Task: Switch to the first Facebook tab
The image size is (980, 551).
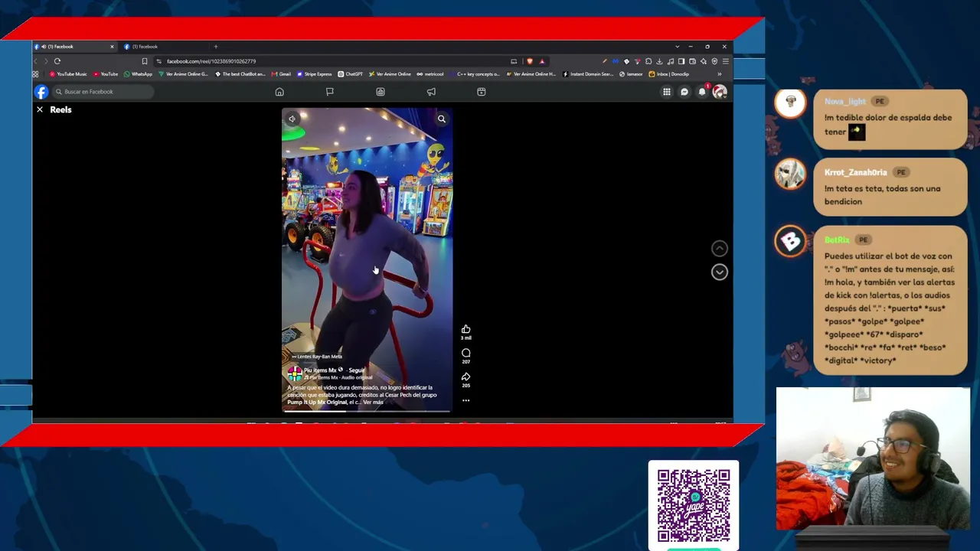Action: 74,47
